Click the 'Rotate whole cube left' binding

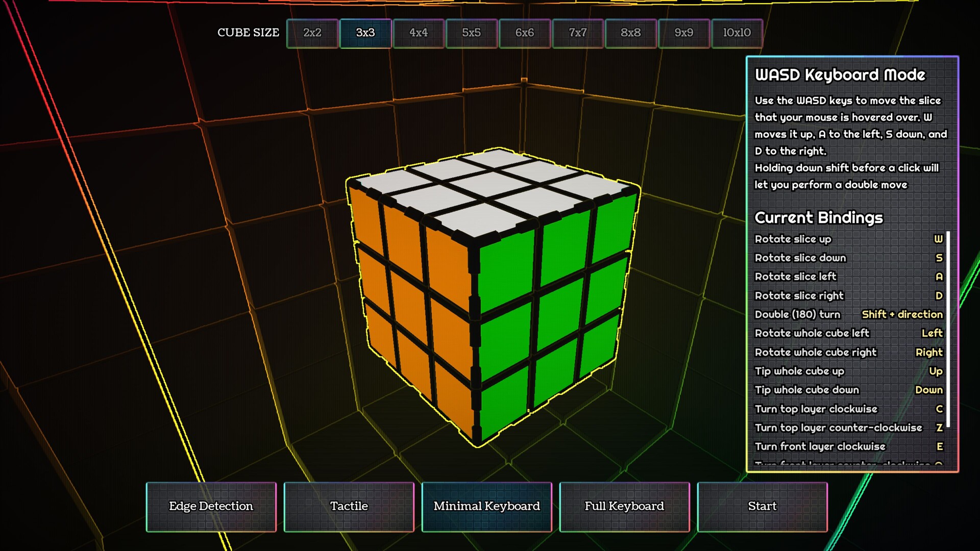[x=849, y=333]
